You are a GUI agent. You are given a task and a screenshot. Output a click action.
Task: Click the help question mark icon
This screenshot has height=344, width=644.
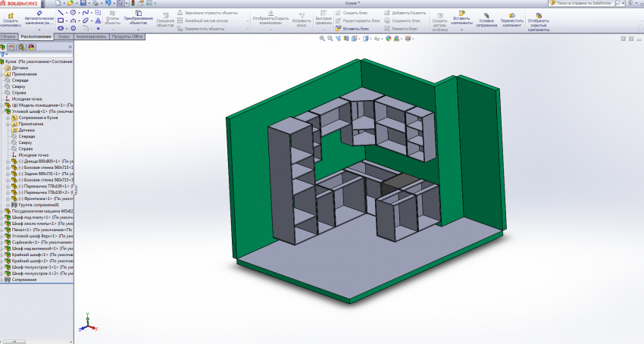(631, 3)
